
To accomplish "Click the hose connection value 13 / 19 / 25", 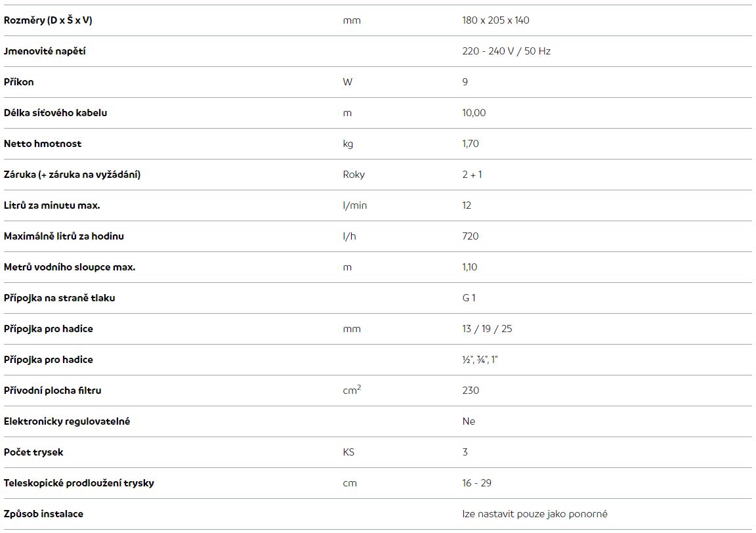I will pyautogui.click(x=487, y=329).
